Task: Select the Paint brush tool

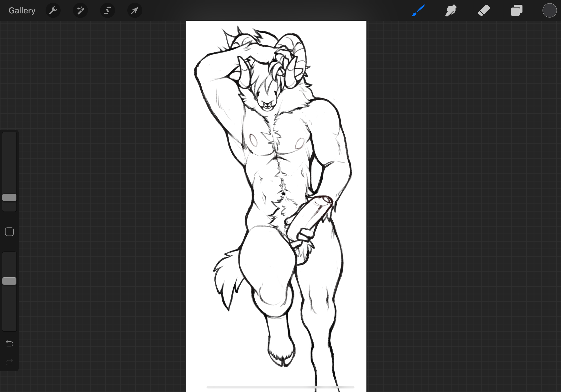Action: coord(418,11)
